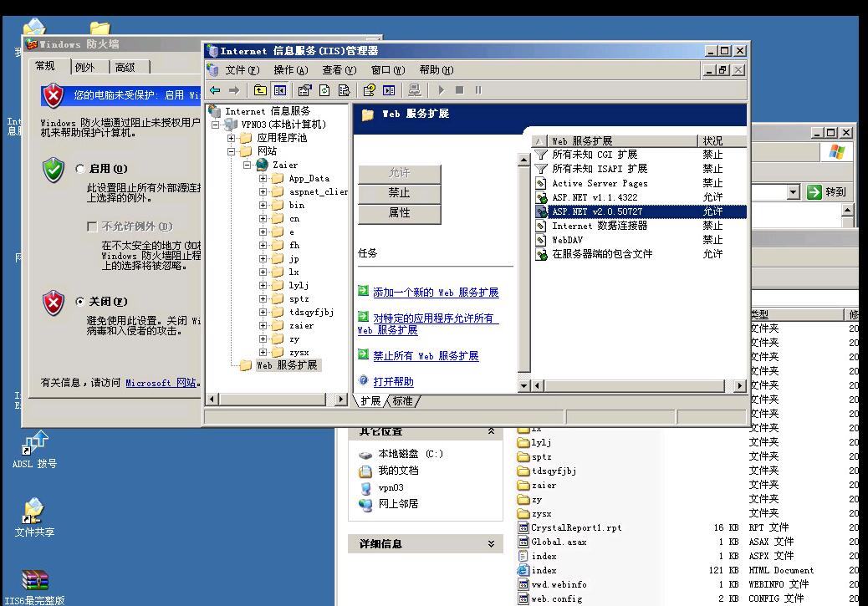This screenshot has width=868, height=606.
Task: Expand the 应用程序池 tree node
Action: [232, 138]
